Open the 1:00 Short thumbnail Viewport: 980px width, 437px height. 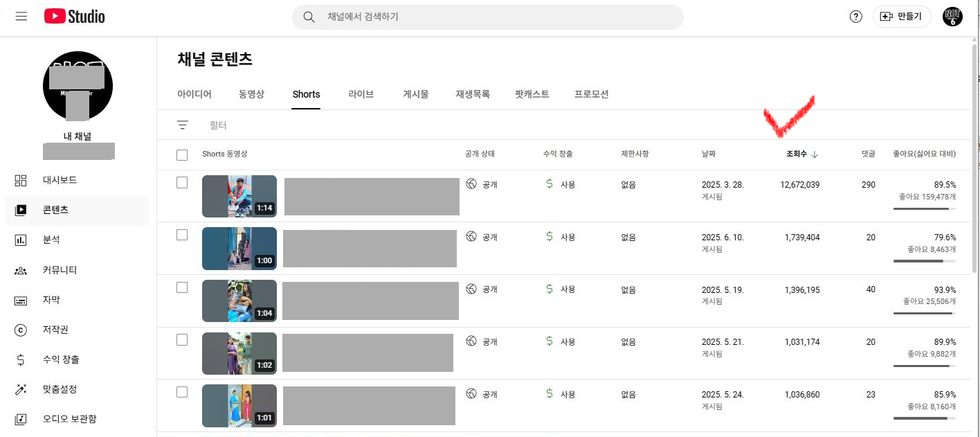(x=239, y=249)
